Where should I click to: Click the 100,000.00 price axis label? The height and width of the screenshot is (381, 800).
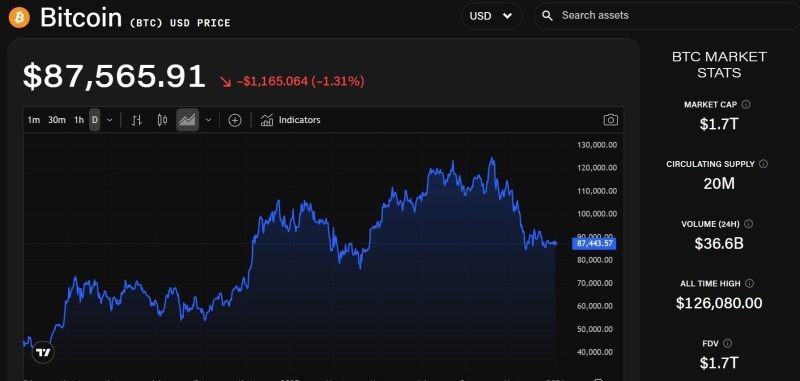(x=597, y=214)
